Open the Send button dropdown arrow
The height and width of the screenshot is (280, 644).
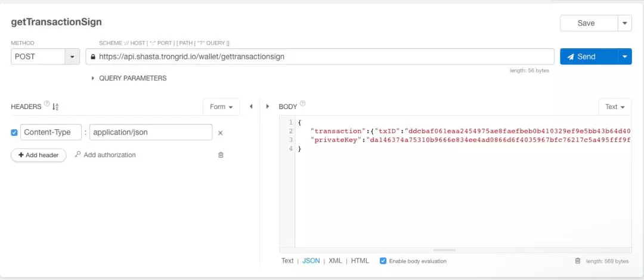pos(624,57)
